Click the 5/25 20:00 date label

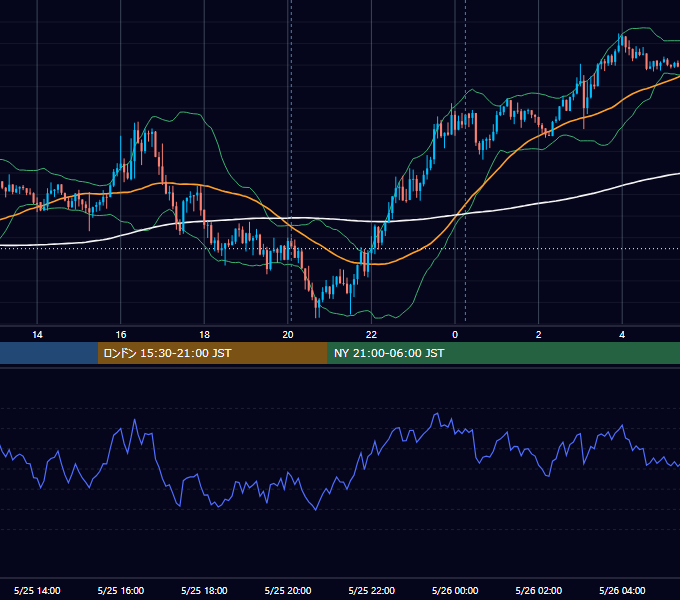288,590
